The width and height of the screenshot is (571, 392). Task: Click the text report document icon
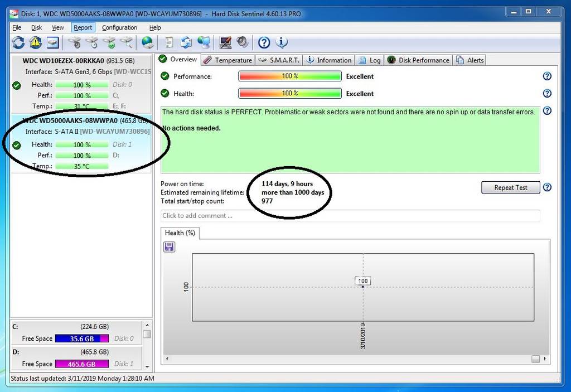pyautogui.click(x=169, y=42)
